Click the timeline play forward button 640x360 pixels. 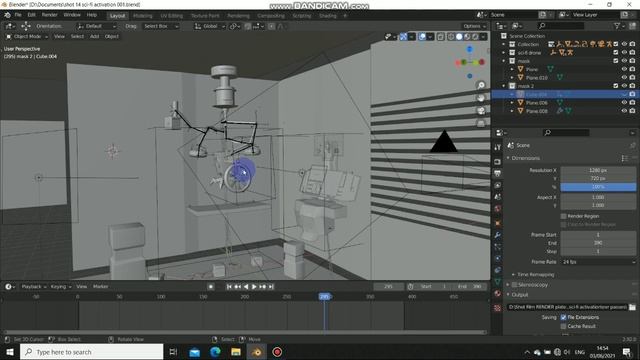254,287
